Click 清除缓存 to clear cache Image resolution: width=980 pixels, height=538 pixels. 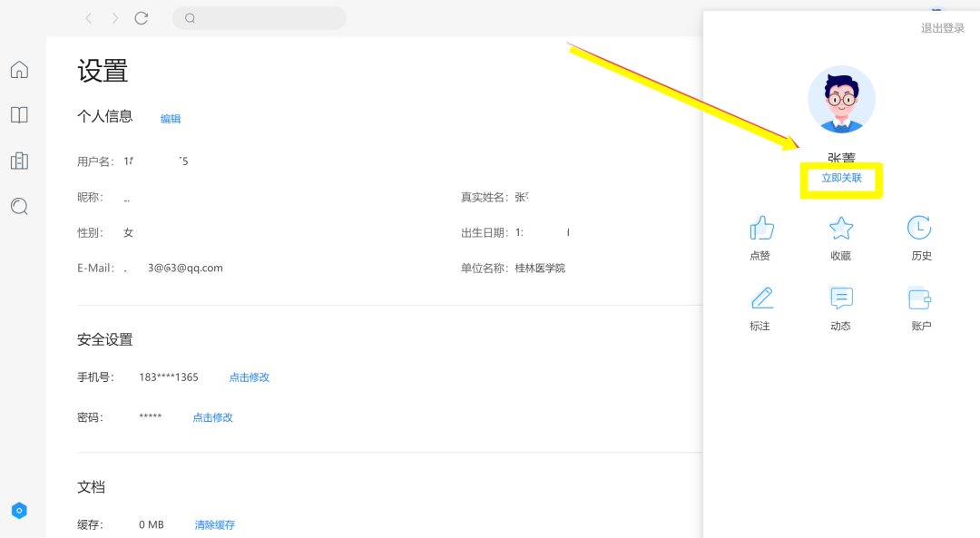pos(214,525)
